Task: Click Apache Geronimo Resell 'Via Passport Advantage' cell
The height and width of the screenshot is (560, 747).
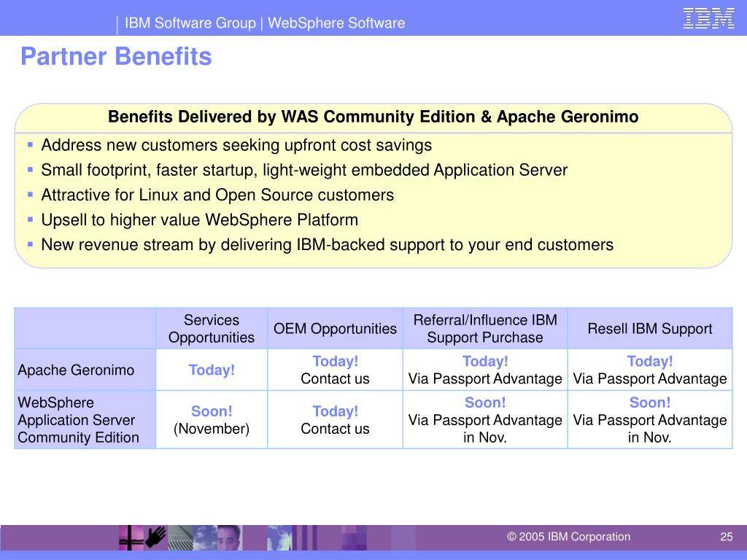Action: 650,370
